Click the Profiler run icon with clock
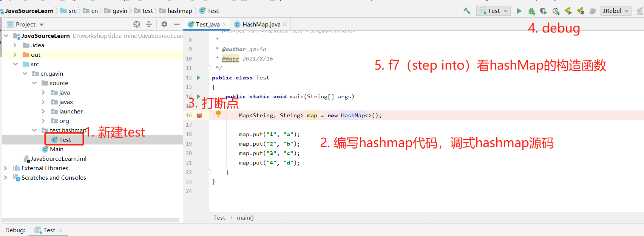Image resolution: width=644 pixels, height=236 pixels. pos(556,11)
